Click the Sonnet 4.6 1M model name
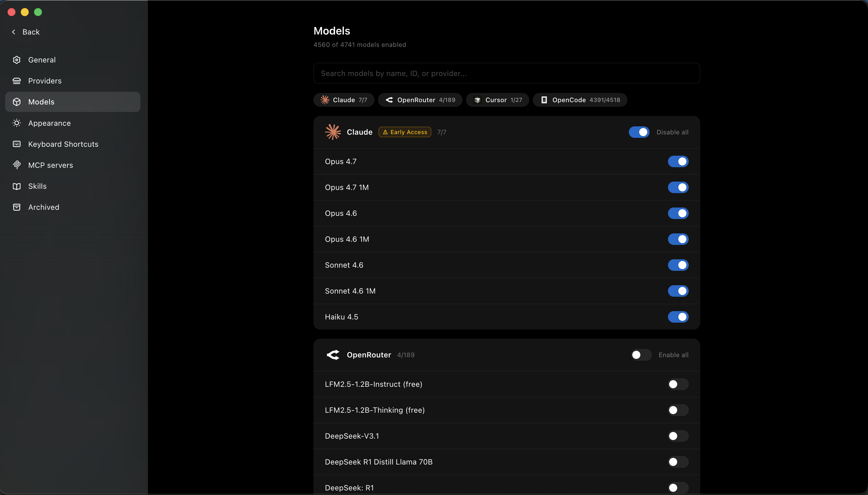 (x=350, y=291)
